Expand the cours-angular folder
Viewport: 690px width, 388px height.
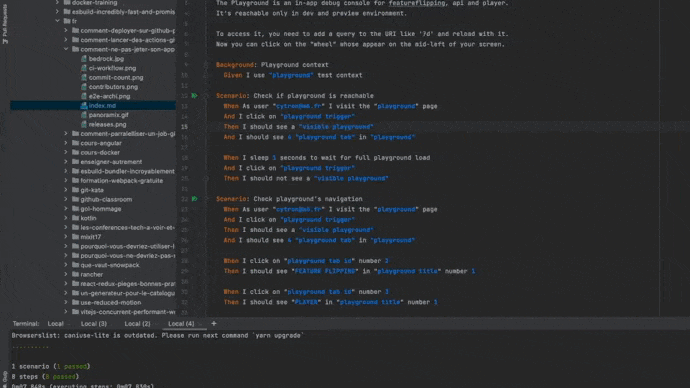pos(66,143)
